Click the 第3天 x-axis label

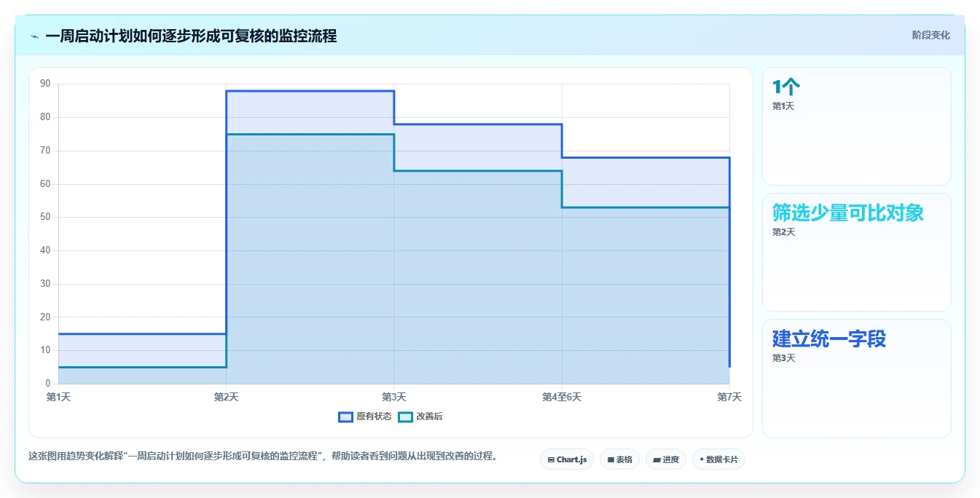click(x=394, y=397)
